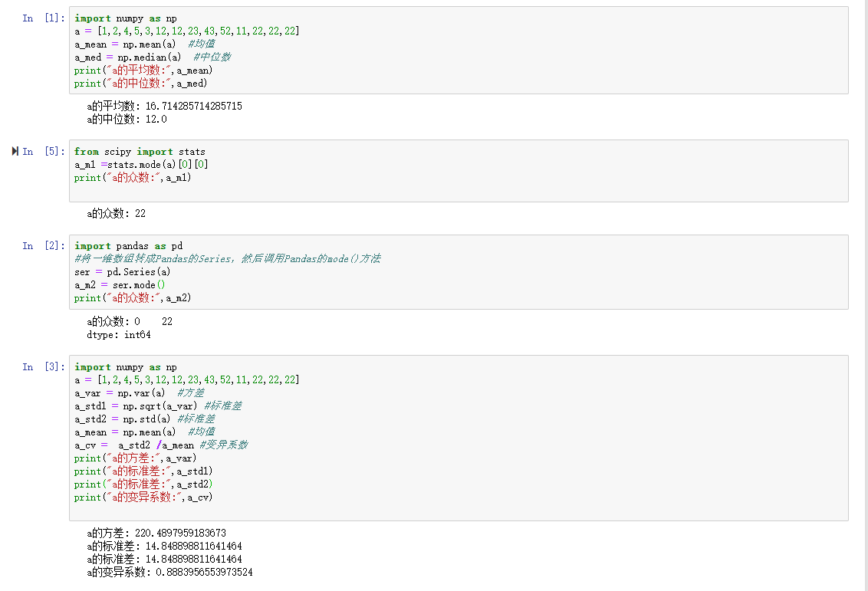868x591 pixels.
Task: Click the output '0.8883956553973524'
Action: click(x=204, y=572)
